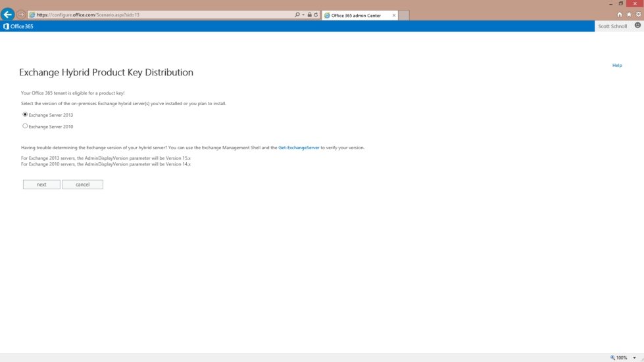Open a new blank browser tab

pyautogui.click(x=404, y=16)
